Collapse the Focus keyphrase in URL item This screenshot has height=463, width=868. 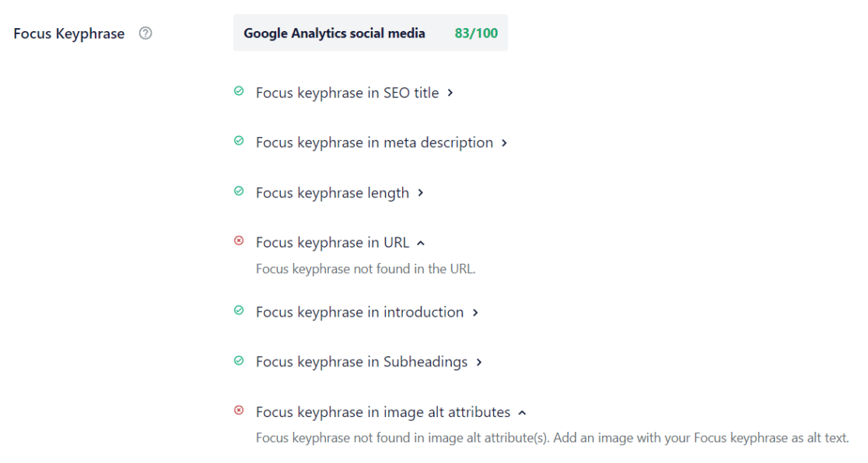coord(421,242)
